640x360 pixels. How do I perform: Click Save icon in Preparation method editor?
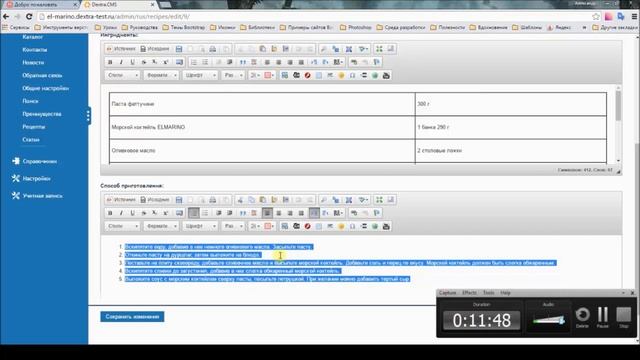point(179,200)
